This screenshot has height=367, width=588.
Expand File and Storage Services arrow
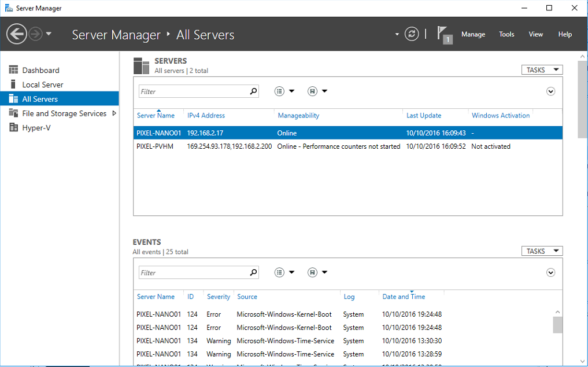pos(114,113)
